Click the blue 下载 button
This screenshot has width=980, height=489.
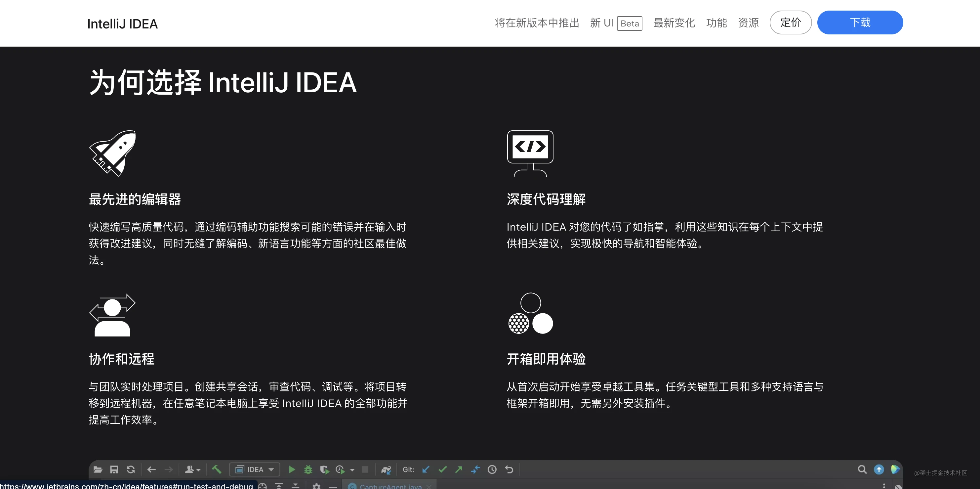click(x=860, y=22)
